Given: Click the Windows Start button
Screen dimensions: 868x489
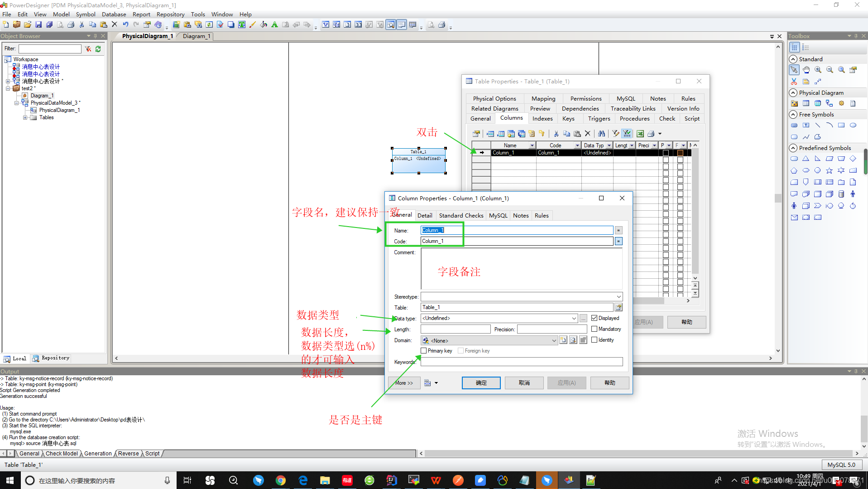Looking at the screenshot, I should point(10,480).
